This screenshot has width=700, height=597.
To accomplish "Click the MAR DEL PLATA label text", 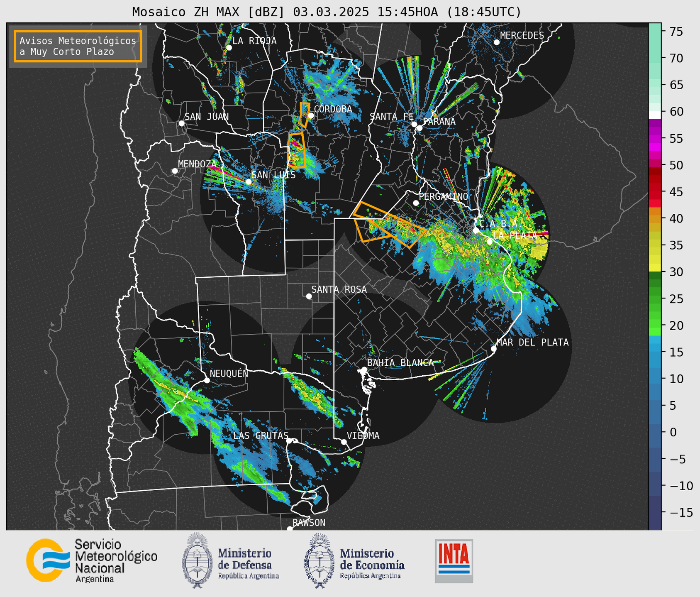I will [x=532, y=343].
